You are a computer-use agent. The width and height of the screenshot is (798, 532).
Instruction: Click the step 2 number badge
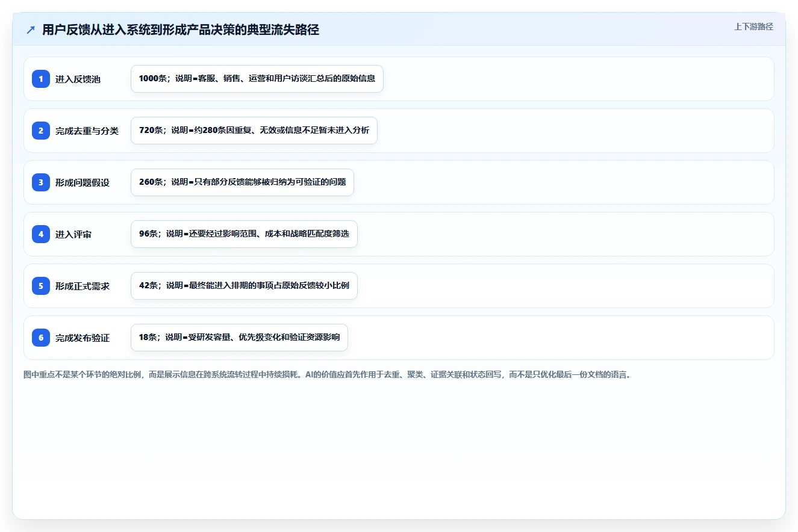(41, 131)
